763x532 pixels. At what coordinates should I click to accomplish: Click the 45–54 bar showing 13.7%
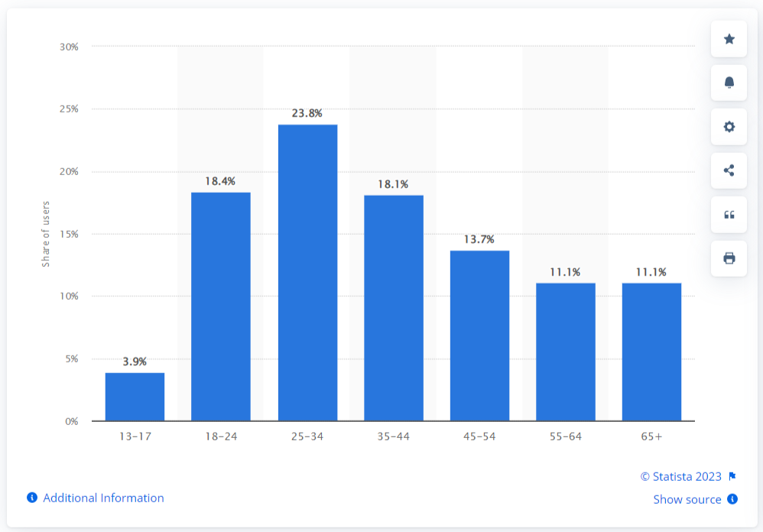coord(479,336)
